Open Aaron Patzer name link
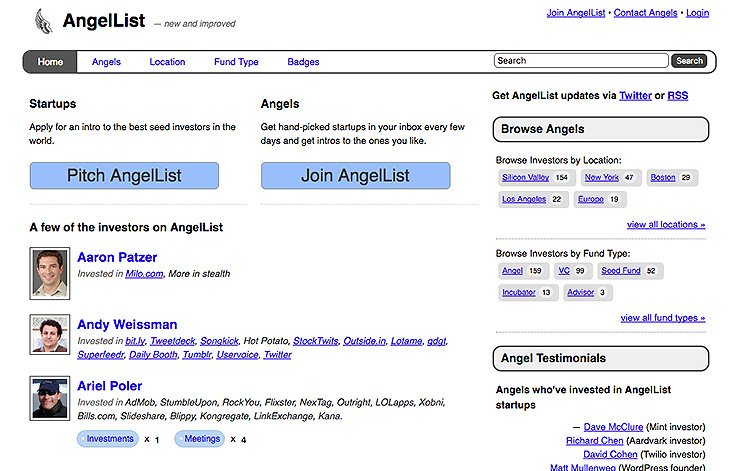The height and width of the screenshot is (471, 750). click(117, 257)
